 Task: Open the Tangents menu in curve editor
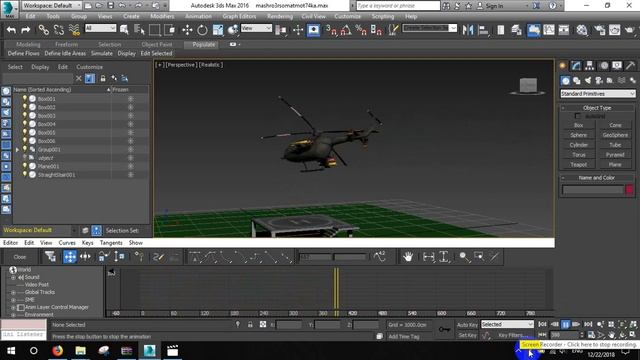click(111, 242)
